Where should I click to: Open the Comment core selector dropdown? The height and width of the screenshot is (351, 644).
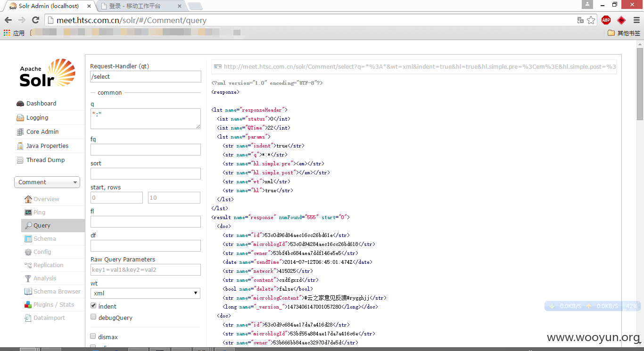point(47,182)
